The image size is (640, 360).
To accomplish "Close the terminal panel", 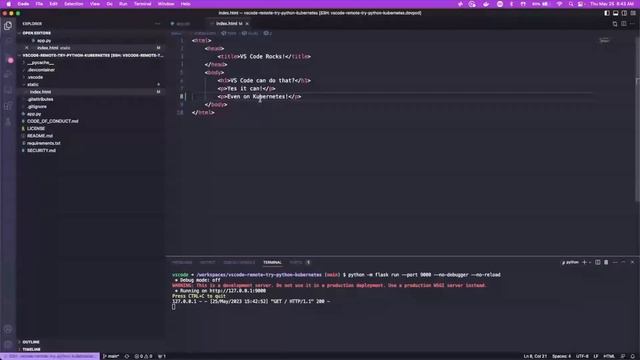I will pos(632,262).
